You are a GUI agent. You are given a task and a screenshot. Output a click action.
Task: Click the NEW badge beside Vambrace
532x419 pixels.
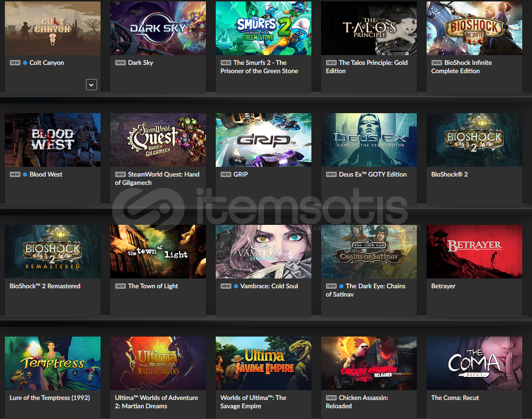pyautogui.click(x=226, y=286)
